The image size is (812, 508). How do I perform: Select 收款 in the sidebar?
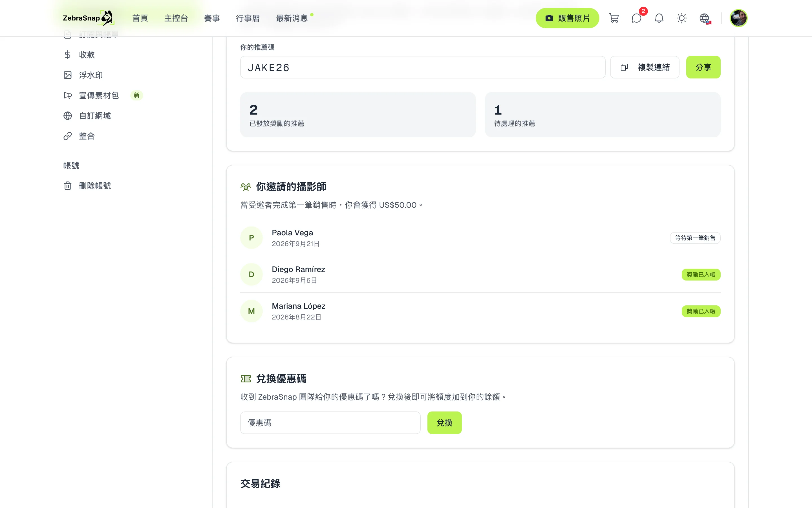tap(87, 55)
